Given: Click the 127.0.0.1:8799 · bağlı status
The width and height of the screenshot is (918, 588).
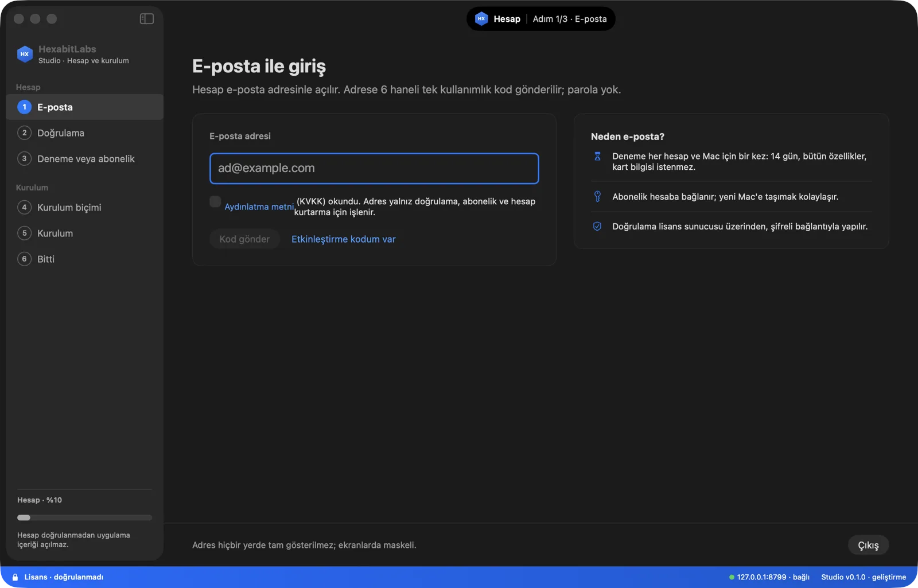Looking at the screenshot, I should coord(773,577).
